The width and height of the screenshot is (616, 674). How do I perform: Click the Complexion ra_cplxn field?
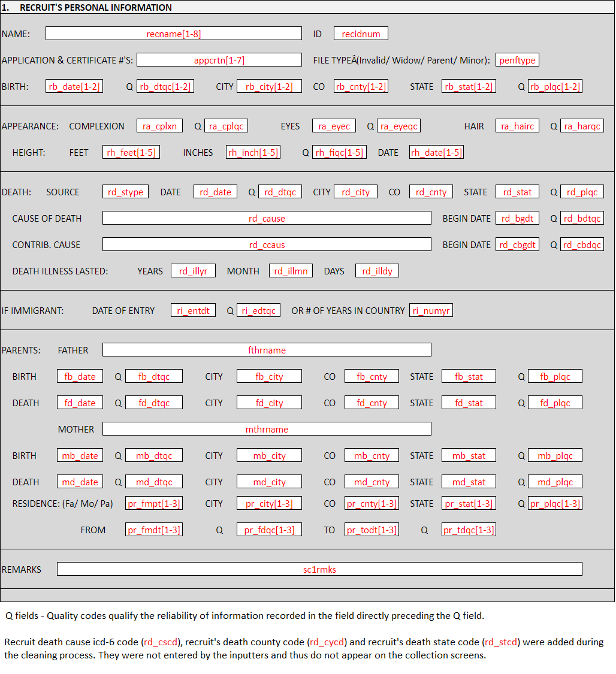pos(159,126)
